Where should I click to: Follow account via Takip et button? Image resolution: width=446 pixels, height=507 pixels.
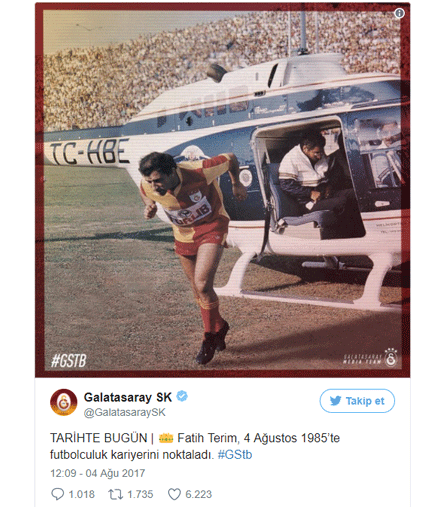[357, 401]
